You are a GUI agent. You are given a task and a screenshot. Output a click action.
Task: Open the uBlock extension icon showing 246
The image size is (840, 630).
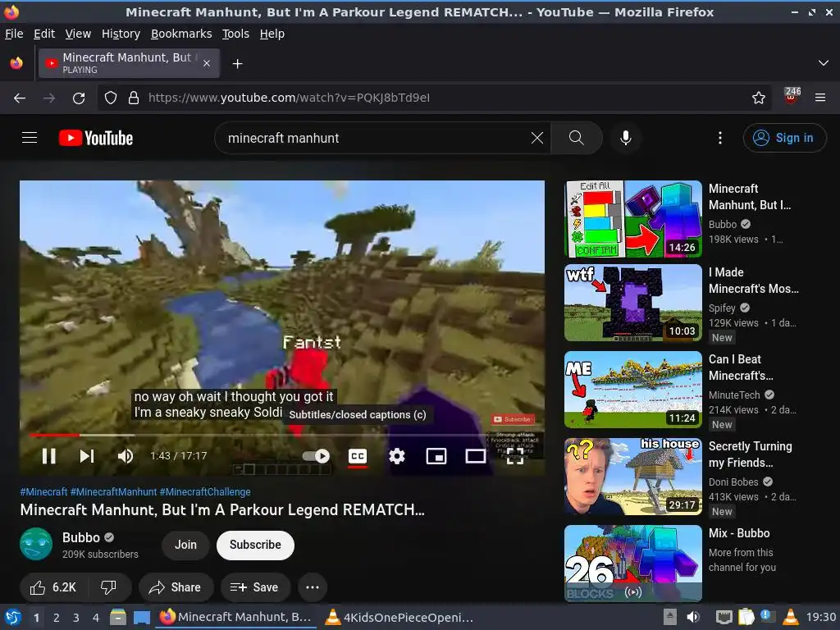(792, 97)
